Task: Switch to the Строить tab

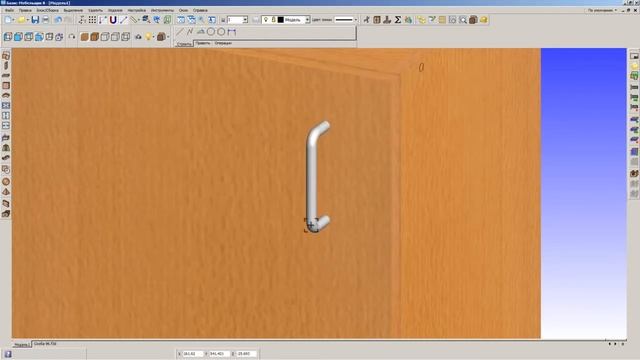Action: pyautogui.click(x=184, y=43)
